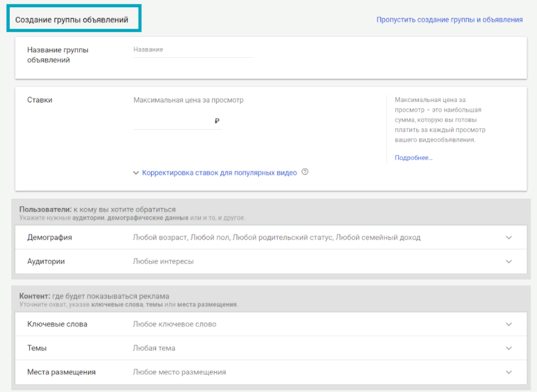Expand the Темы row using its chevron

[x=508, y=348]
